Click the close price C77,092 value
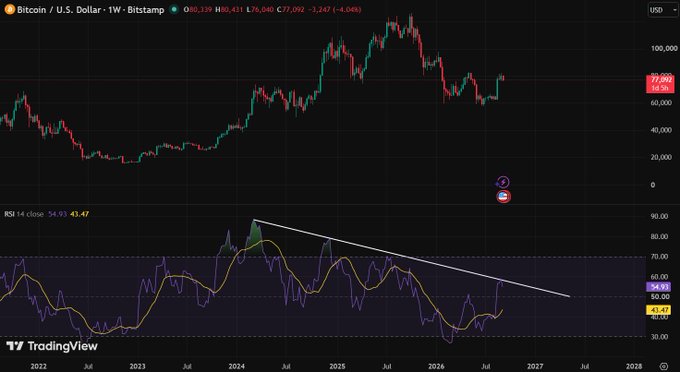This screenshot has height=372, width=680. 291,10
